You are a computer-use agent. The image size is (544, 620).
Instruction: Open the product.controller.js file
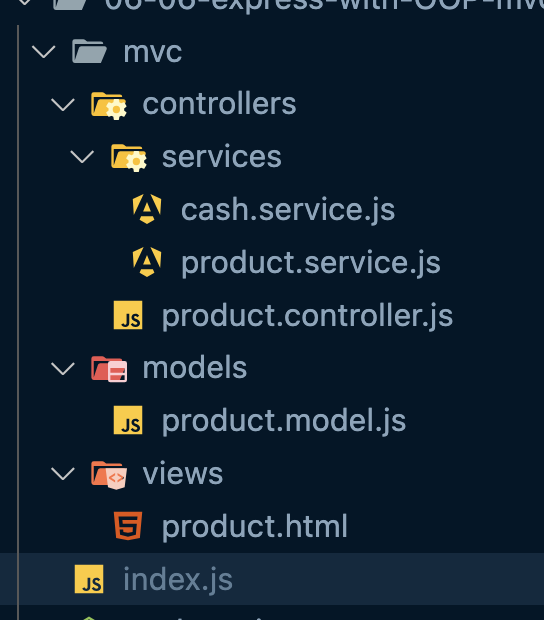click(307, 316)
